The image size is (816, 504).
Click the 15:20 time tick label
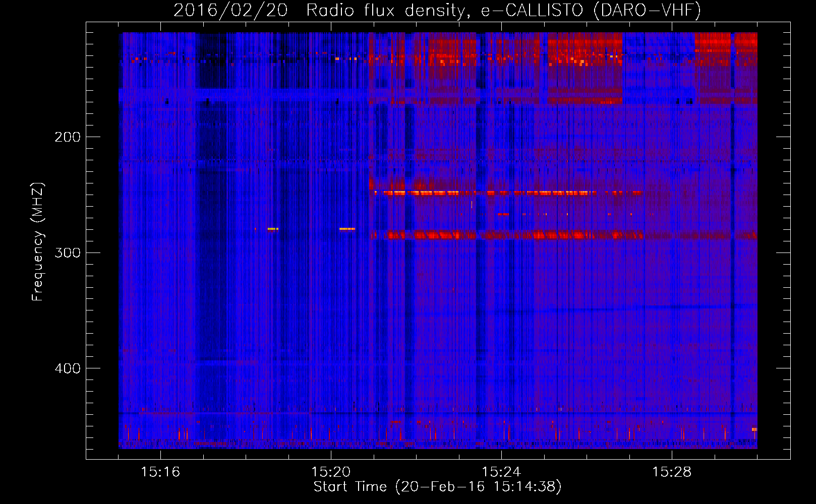tap(331, 472)
